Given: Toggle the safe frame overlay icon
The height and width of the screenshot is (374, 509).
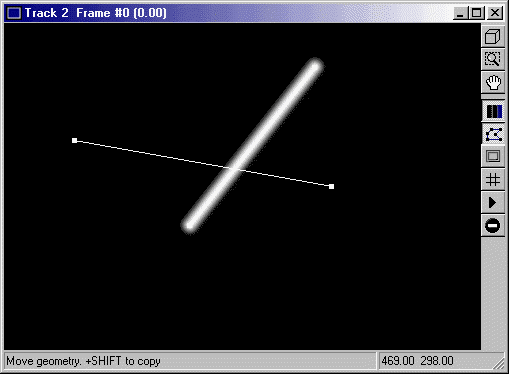Looking at the screenshot, I should tap(493, 156).
